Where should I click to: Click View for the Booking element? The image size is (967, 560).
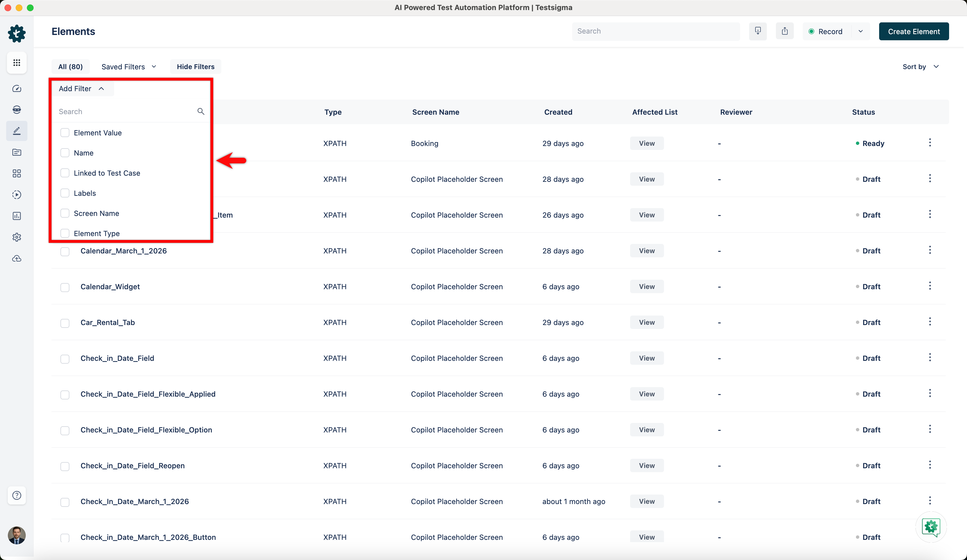tap(646, 143)
